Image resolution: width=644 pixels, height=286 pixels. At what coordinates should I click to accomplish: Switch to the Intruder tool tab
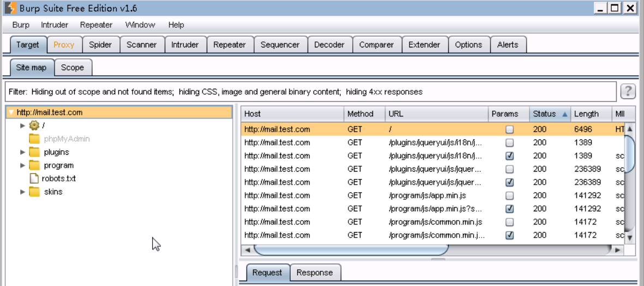pyautogui.click(x=185, y=45)
